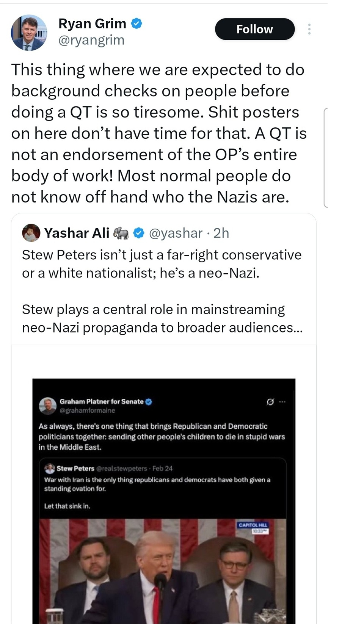Open the 2h timestamp on quoted tweet
The height and width of the screenshot is (624, 364).
(221, 233)
